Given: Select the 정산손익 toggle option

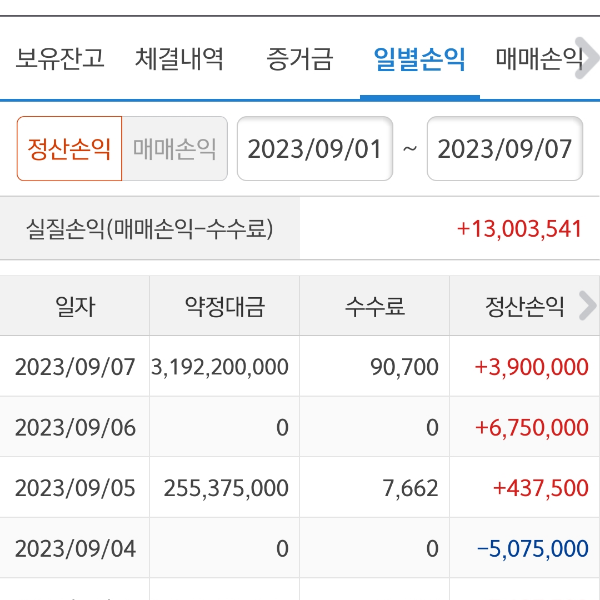Looking at the screenshot, I should click(69, 149).
